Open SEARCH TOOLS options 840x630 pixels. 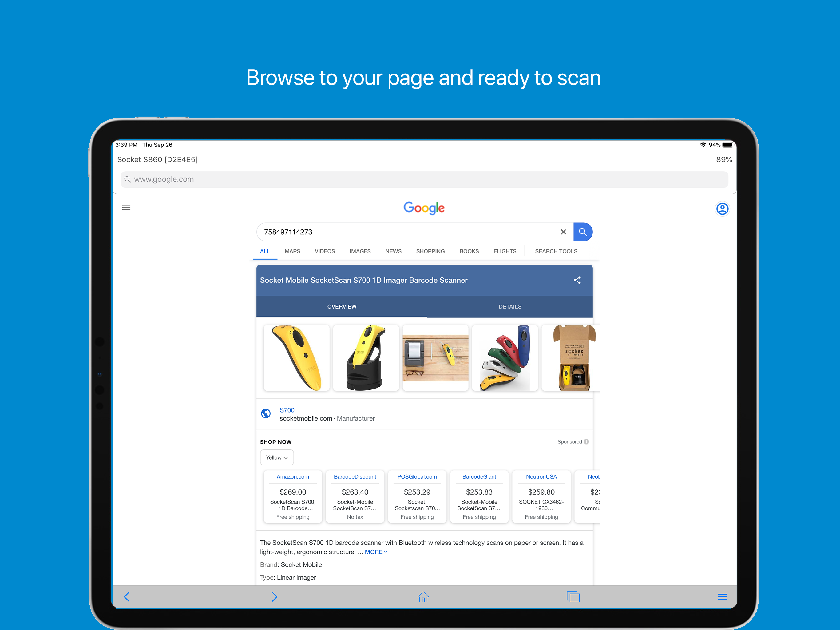556,251
